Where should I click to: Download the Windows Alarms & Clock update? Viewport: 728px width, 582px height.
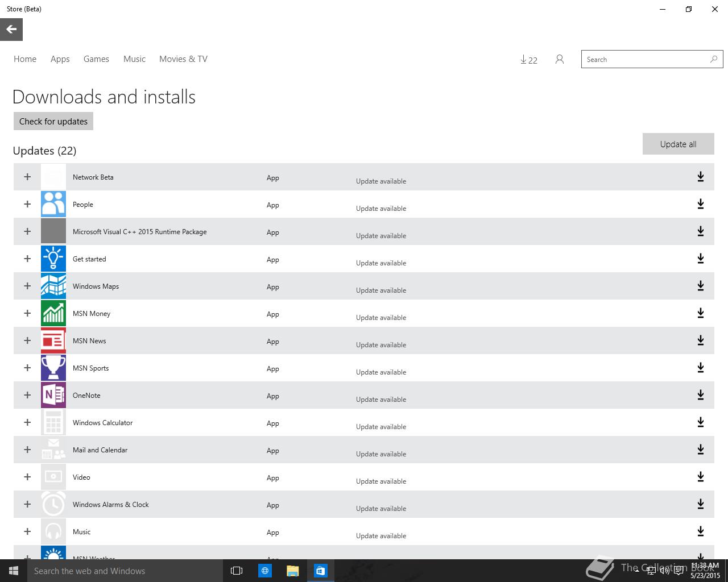[701, 504]
